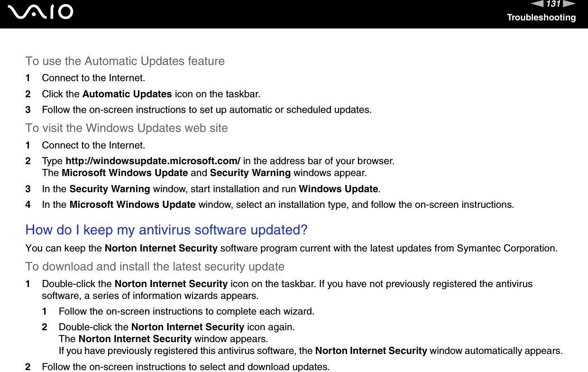Click 'To download and install the latest security update' heading
The width and height of the screenshot is (588, 372).
pos(155,267)
